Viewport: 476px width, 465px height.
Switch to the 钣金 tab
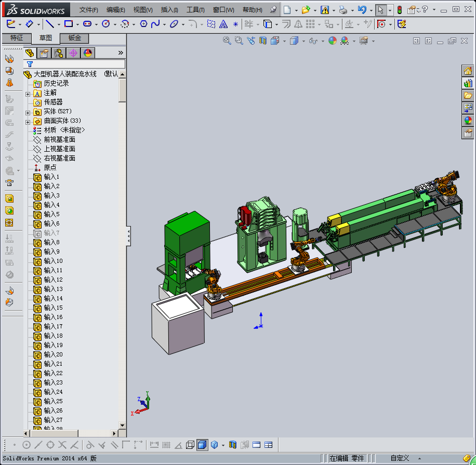[x=74, y=38]
